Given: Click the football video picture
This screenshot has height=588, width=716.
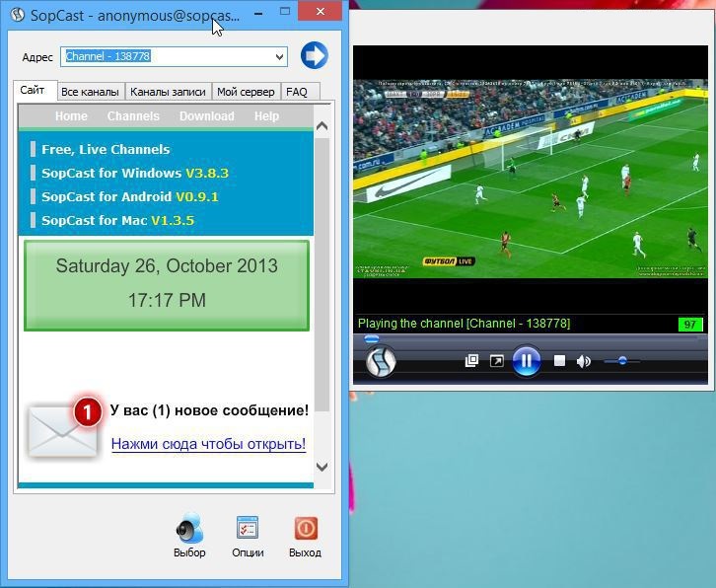Looking at the screenshot, I should [531, 179].
